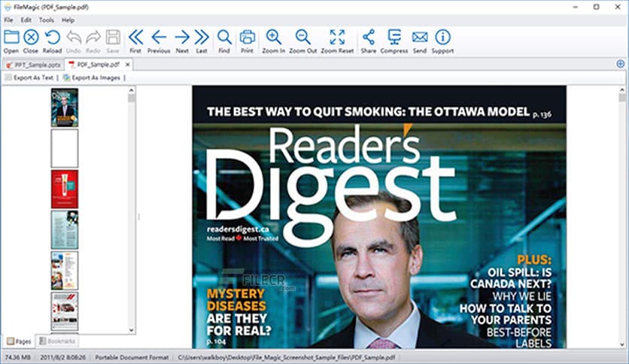Print the document using the Print icon
The height and width of the screenshot is (364, 629).
247,38
